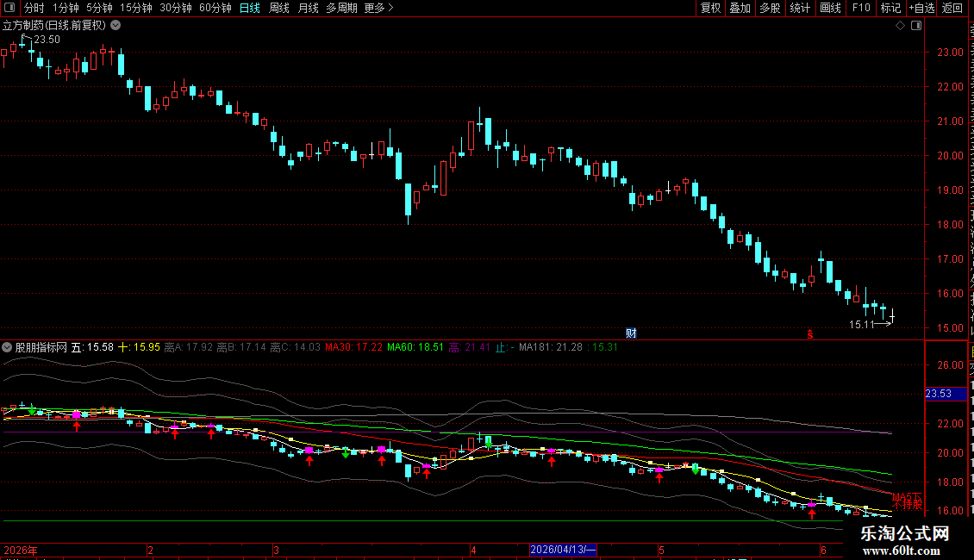Click the 立方制药(日线.前复权) chart title
The image size is (974, 560).
coord(54,26)
